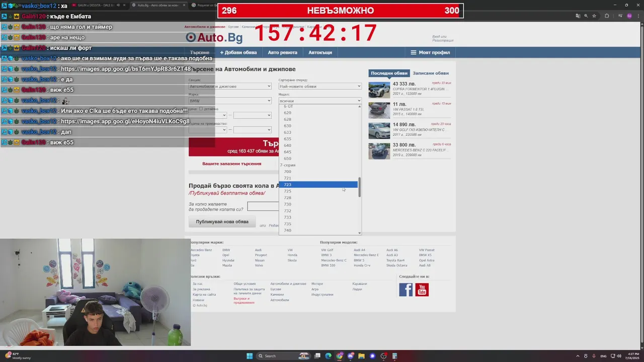Tick the детайлна checkbox next to Цена

201,109
